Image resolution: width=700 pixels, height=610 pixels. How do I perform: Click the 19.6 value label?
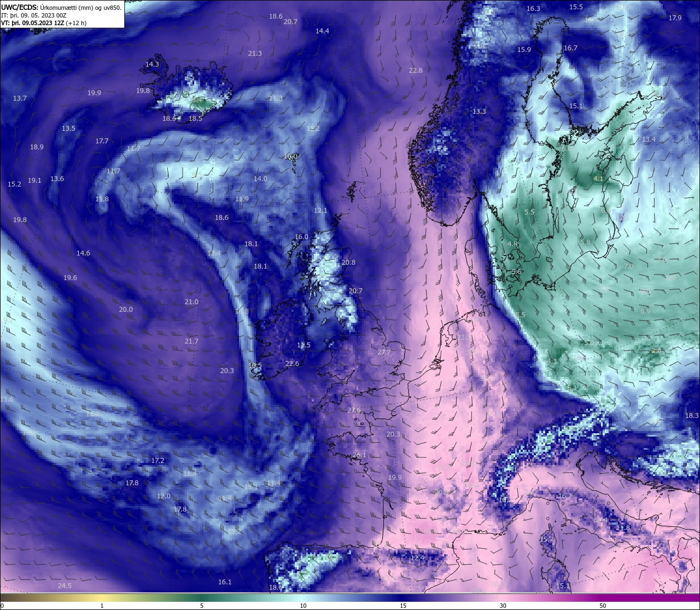tap(70, 278)
